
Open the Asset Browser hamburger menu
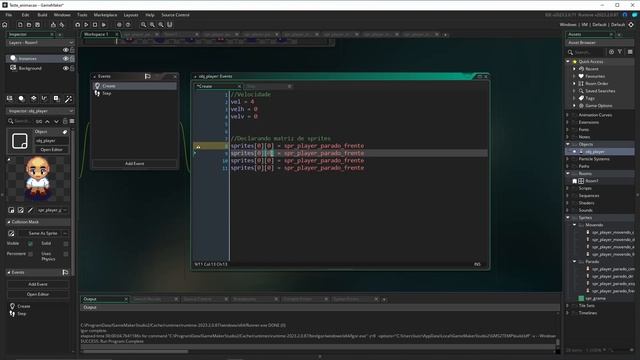point(630,52)
